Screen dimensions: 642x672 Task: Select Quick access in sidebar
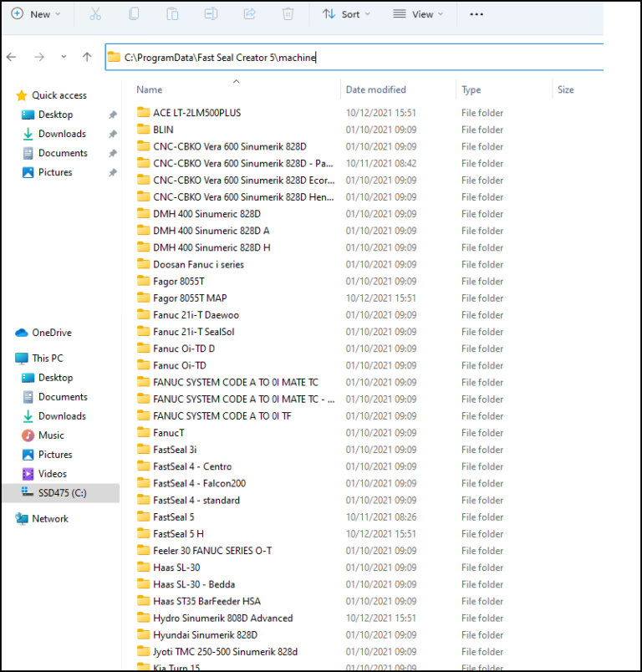(x=51, y=95)
